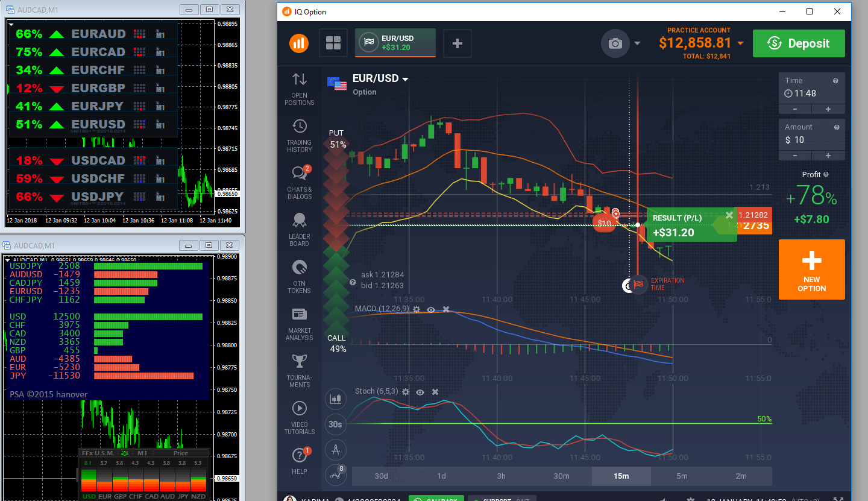The width and height of the screenshot is (868, 501).
Task: Open Video Tutorials from the sidebar
Action: [x=300, y=418]
